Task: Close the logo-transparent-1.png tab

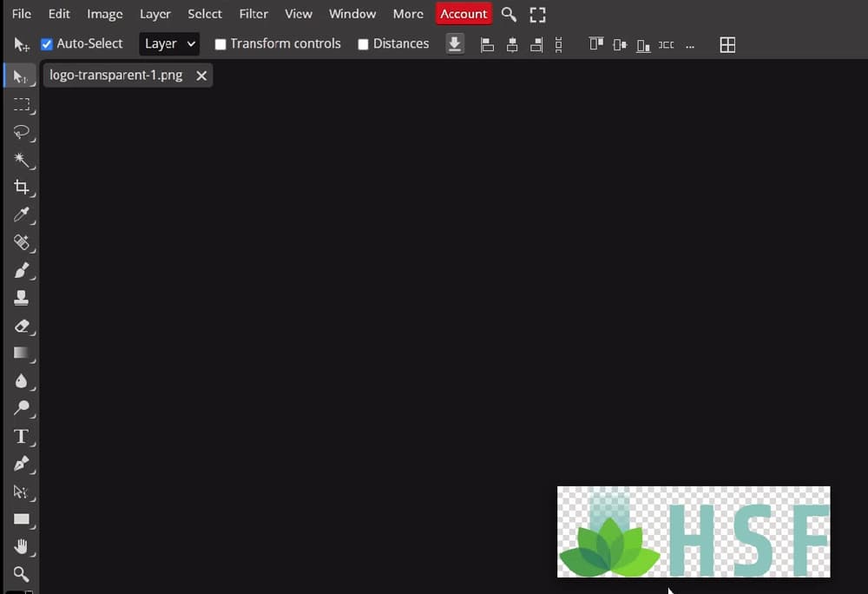Action: [x=201, y=76]
